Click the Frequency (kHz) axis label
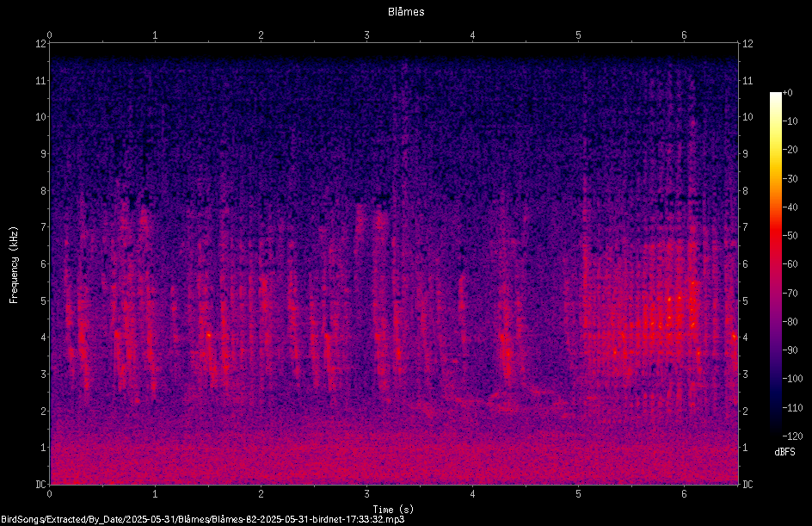The height and width of the screenshot is (526, 812). click(14, 265)
